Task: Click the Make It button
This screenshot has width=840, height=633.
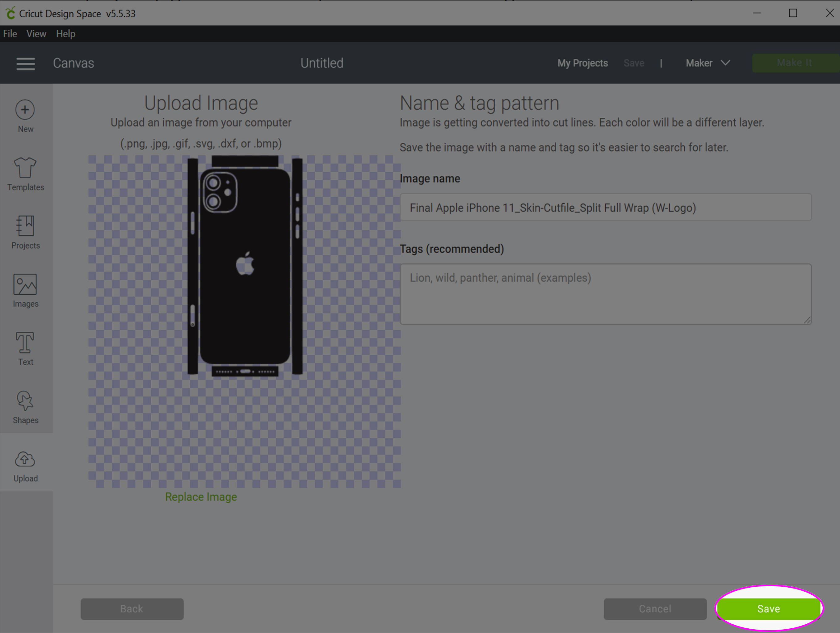Action: coord(795,63)
